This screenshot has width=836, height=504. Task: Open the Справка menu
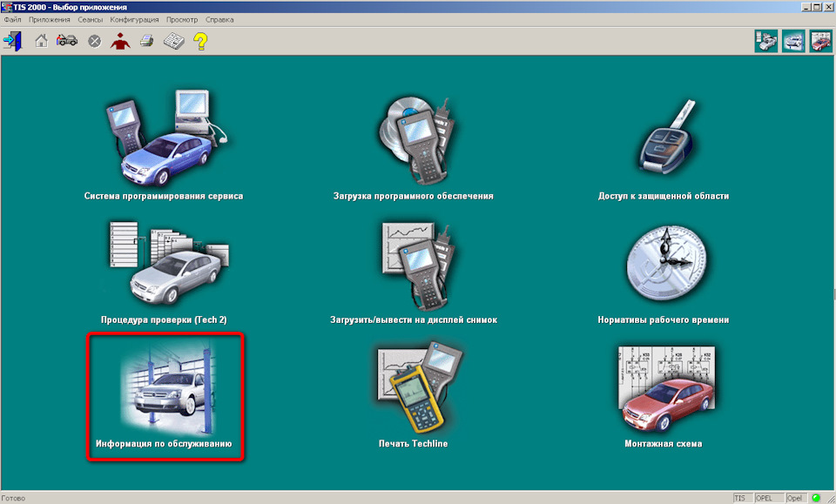tap(219, 20)
